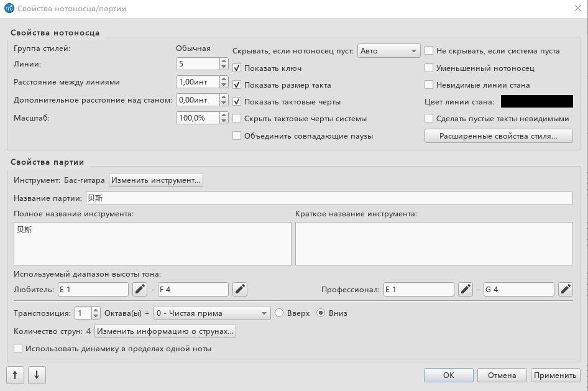Click Изменить инструмент button
Viewport: 588px width, 391px height.
pyautogui.click(x=156, y=180)
